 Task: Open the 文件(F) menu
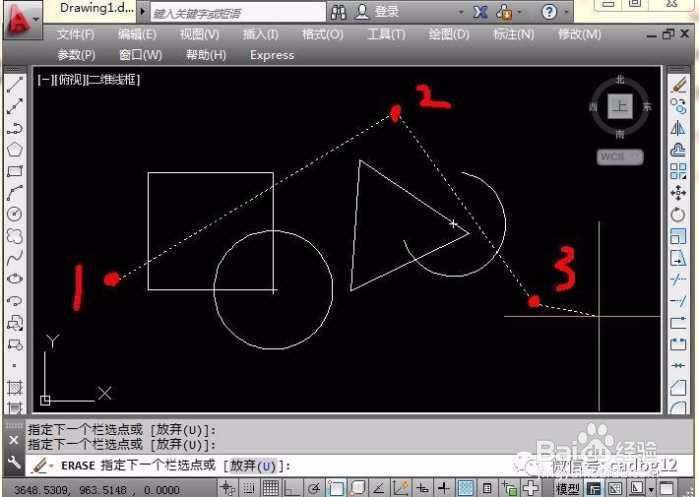click(x=75, y=34)
